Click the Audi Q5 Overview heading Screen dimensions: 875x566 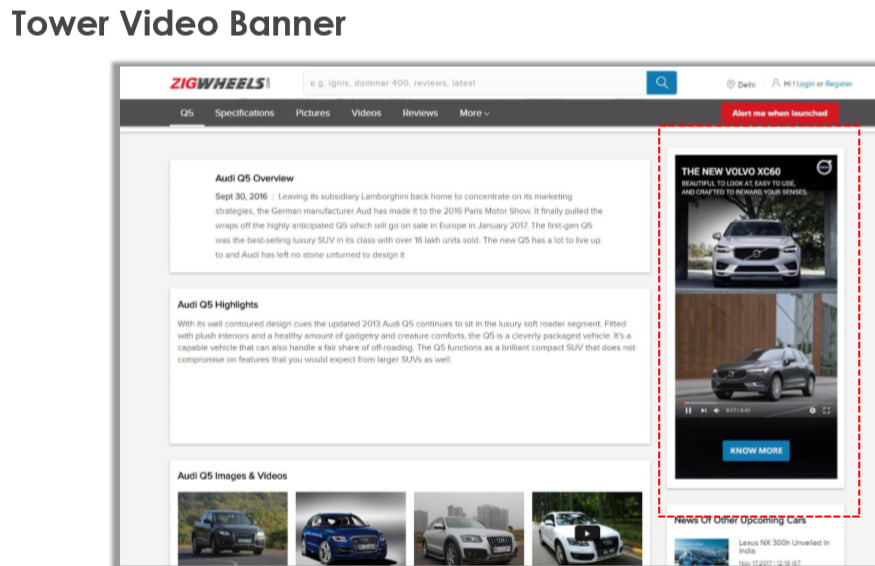pos(254,178)
